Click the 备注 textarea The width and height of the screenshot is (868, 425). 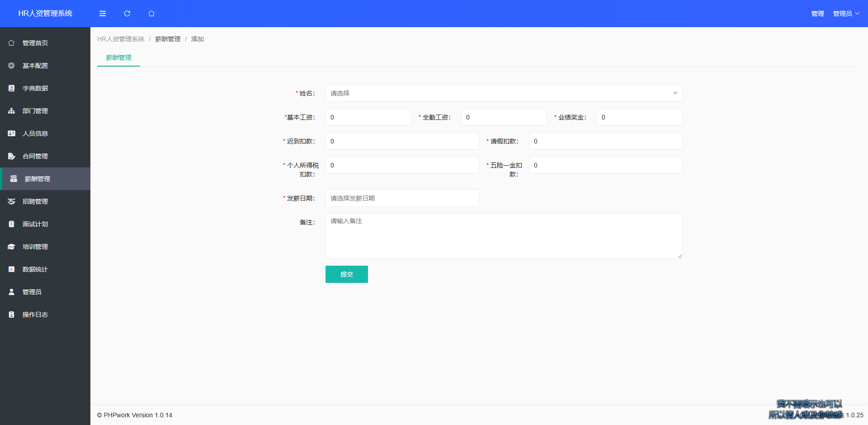[503, 236]
